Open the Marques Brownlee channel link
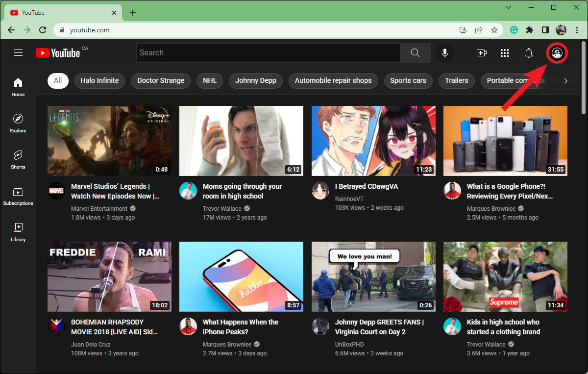Screen dimensions: 588x374 491,209
